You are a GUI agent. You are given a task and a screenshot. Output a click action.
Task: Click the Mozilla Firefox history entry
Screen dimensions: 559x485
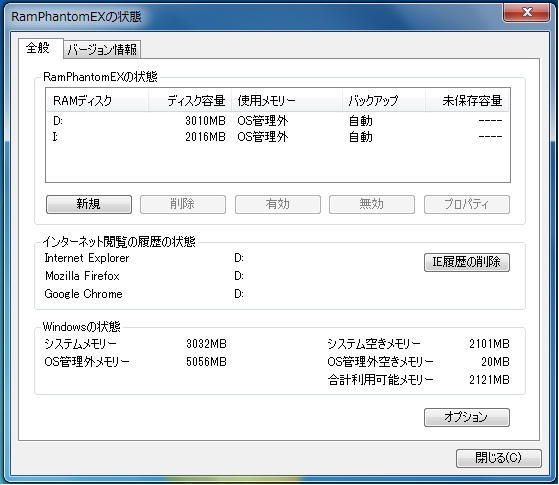point(82,276)
